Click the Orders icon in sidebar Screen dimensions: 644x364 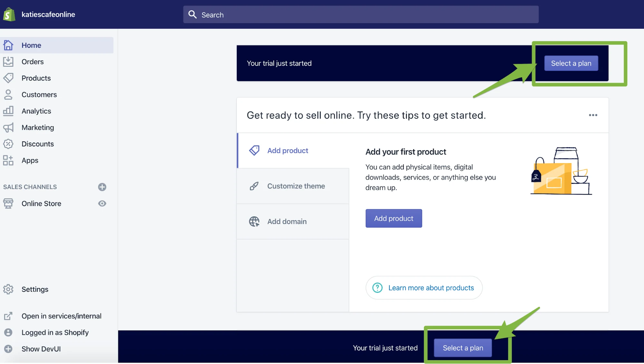(8, 62)
